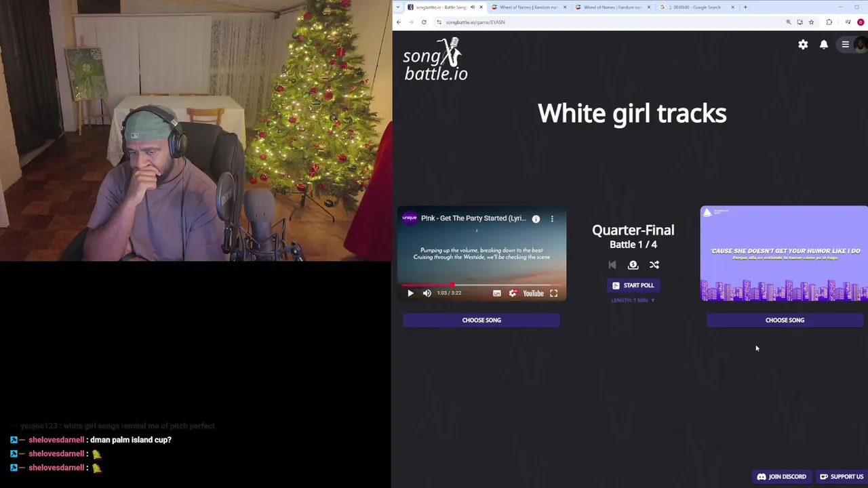This screenshot has height=488, width=868.
Task: Open a new browser tab
Action: pyautogui.click(x=745, y=7)
